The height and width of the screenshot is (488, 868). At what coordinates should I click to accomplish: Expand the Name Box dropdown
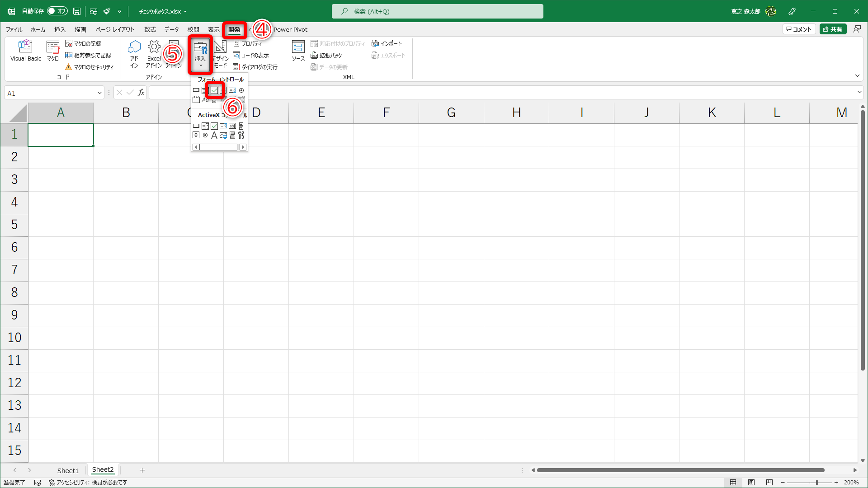click(99, 93)
